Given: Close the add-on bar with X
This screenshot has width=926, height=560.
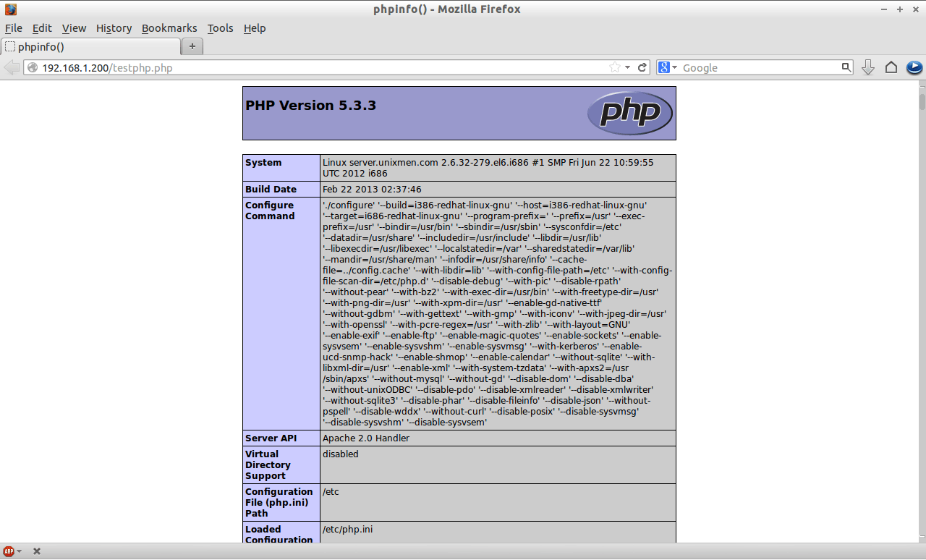Looking at the screenshot, I should click(x=37, y=551).
